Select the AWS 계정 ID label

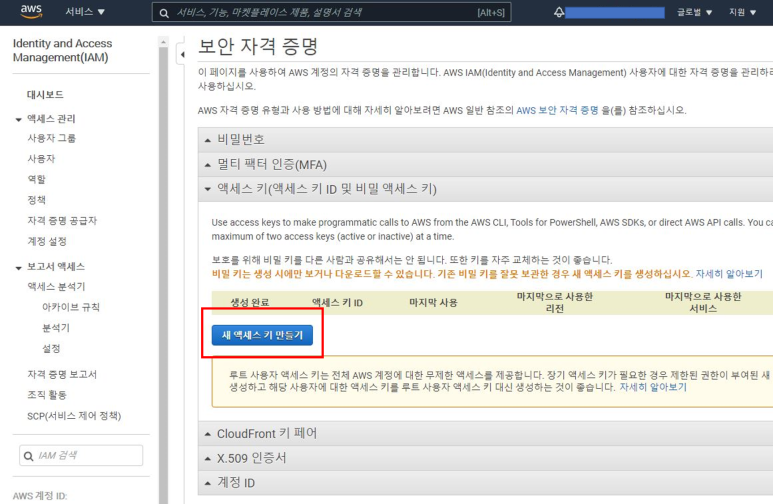[x=39, y=496]
